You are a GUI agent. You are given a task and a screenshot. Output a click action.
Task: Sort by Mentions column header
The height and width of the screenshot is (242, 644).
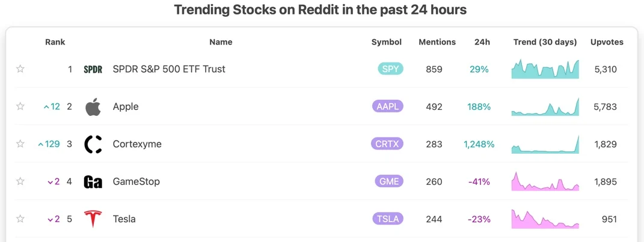coord(437,42)
